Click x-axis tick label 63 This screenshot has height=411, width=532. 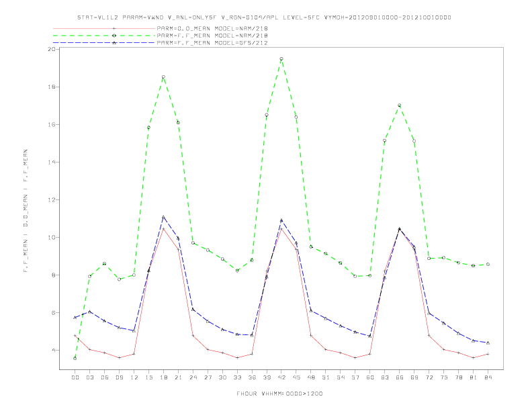[x=385, y=377]
